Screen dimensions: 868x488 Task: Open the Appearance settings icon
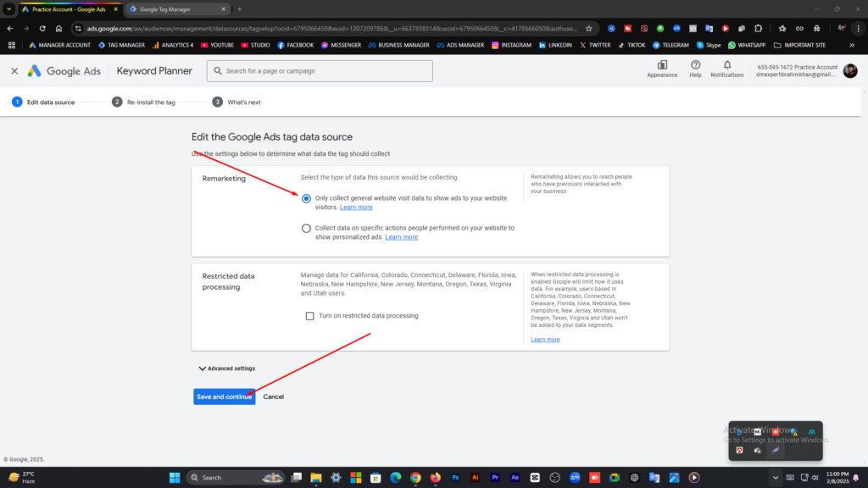click(662, 69)
